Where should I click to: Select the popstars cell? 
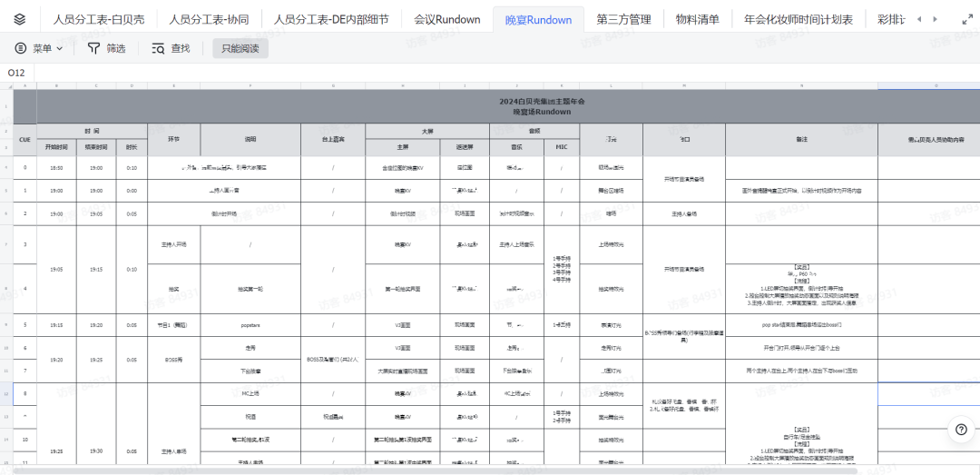[x=250, y=325]
